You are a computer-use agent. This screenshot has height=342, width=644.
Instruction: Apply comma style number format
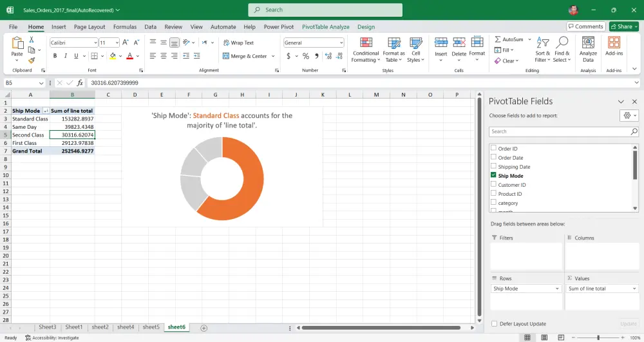tap(317, 56)
